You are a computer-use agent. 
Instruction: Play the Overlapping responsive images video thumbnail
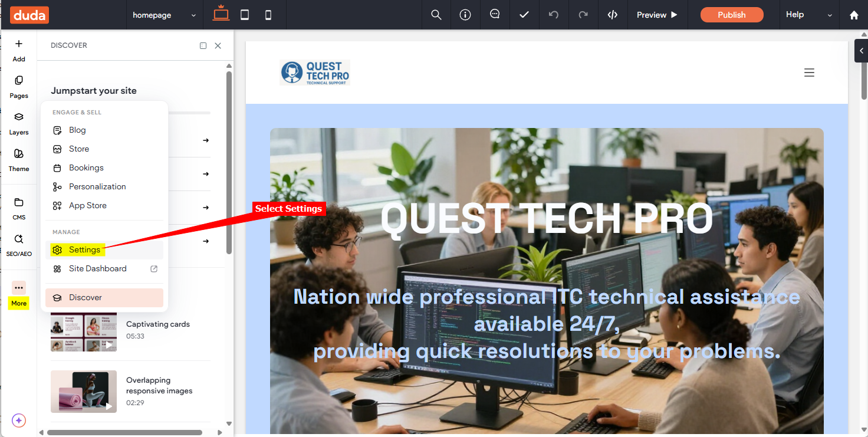[84, 391]
